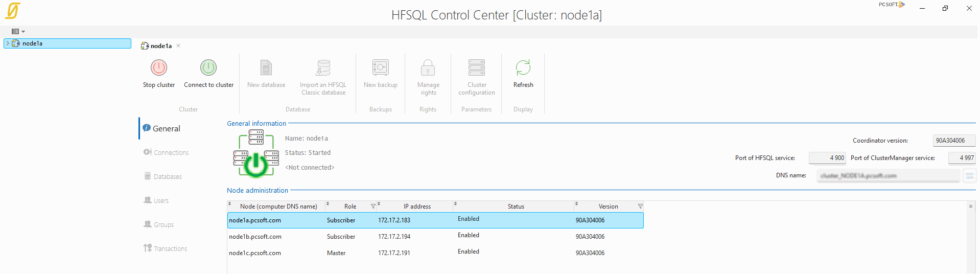Click Subscriber role of node1b
This screenshot has height=274, width=980.
pyautogui.click(x=341, y=237)
